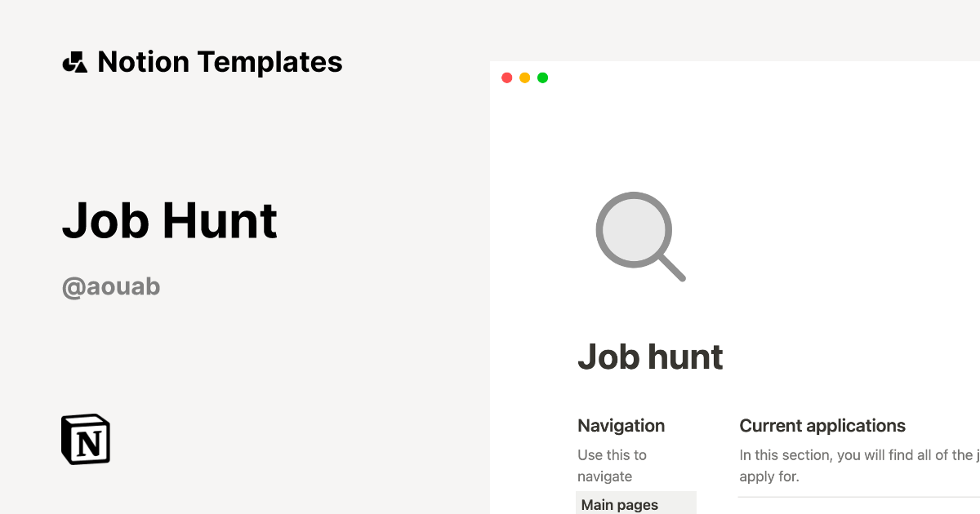
Task: Click the Job Hunt template title
Action: pyautogui.click(x=169, y=220)
